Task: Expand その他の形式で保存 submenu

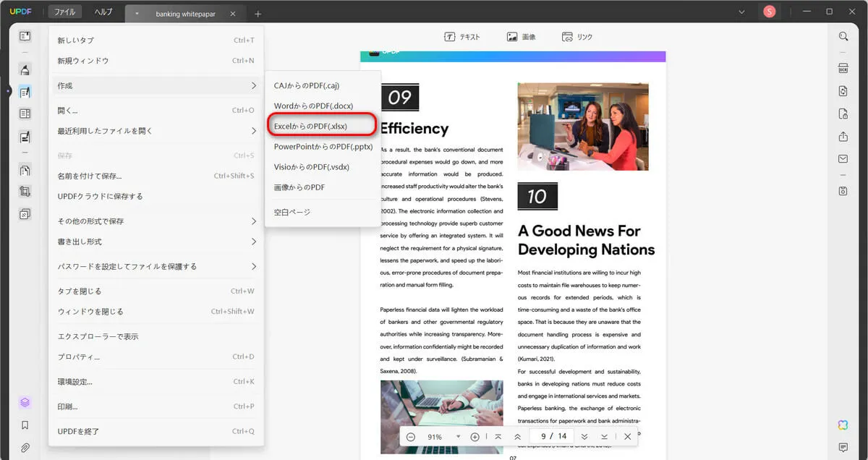Action: click(254, 221)
